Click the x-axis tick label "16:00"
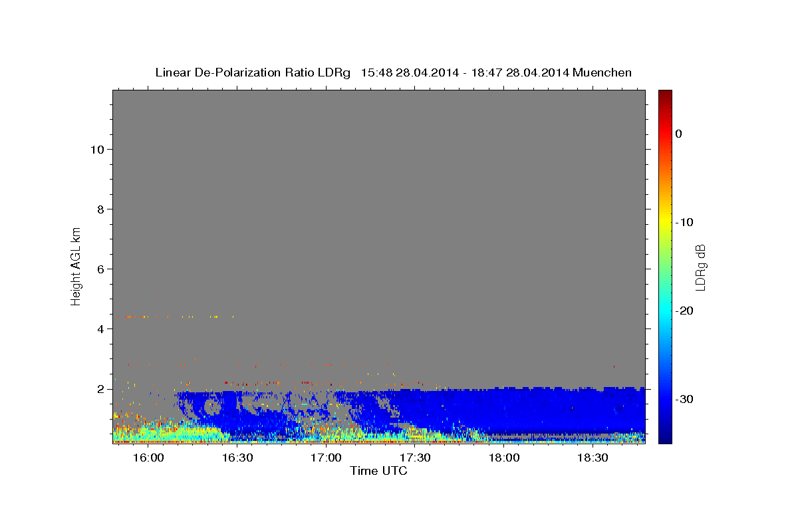 [x=148, y=458]
